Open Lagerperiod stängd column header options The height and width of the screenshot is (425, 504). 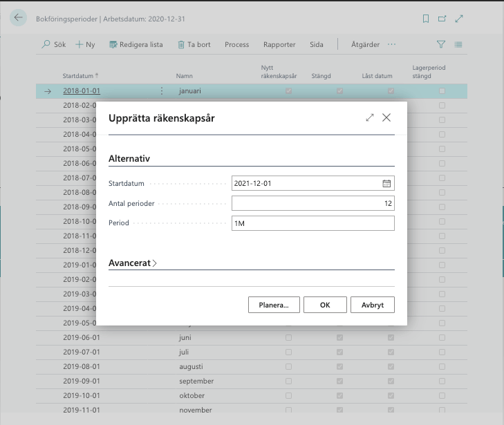pos(429,72)
